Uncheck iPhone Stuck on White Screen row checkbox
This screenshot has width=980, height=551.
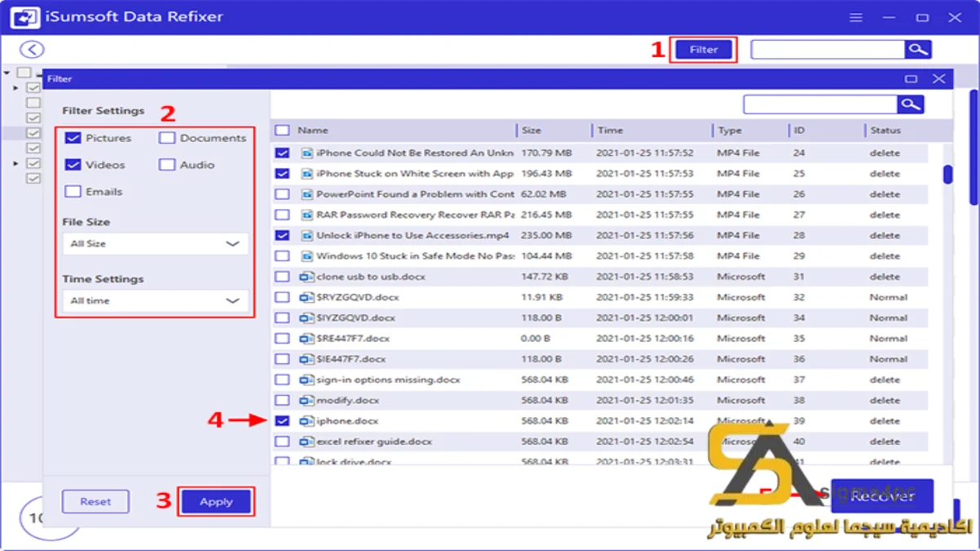pyautogui.click(x=282, y=174)
